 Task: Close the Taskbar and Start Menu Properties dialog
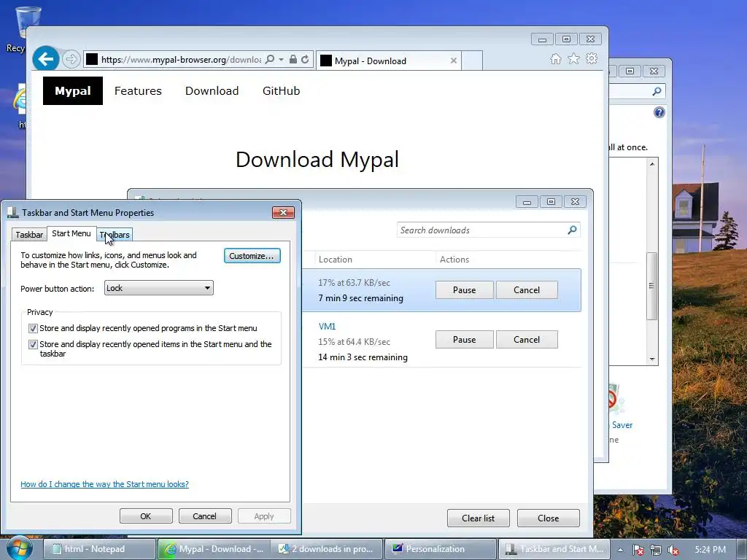click(x=284, y=212)
